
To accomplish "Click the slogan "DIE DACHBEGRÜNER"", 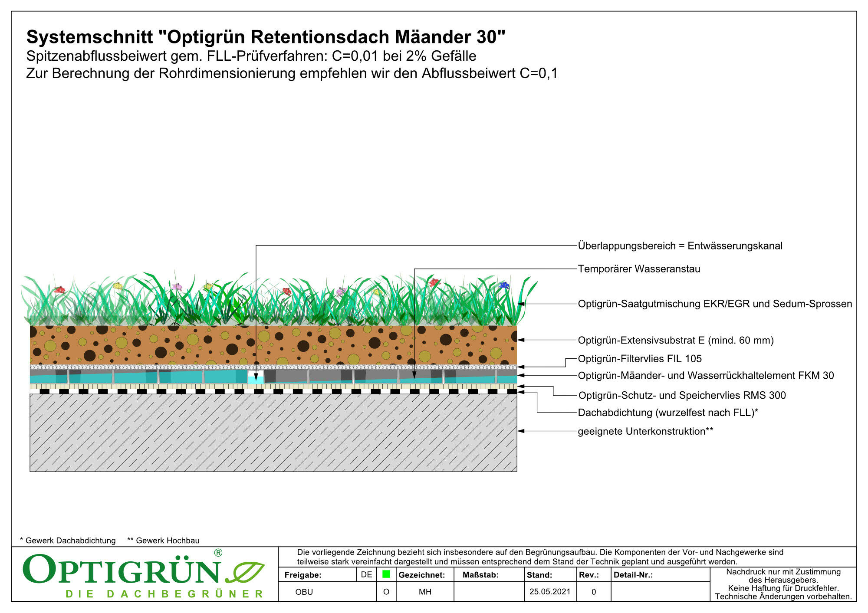I will tap(164, 594).
